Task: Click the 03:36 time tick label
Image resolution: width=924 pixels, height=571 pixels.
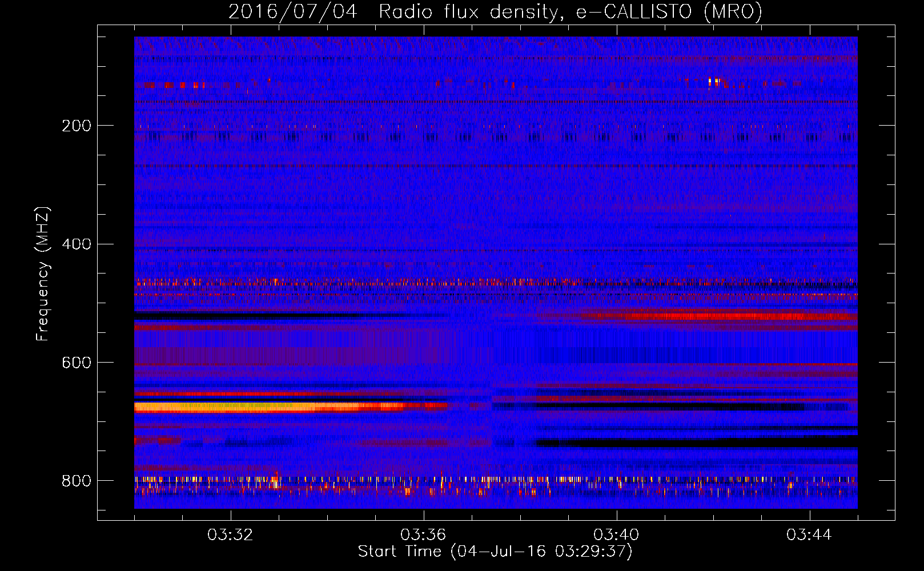Action: (x=423, y=535)
